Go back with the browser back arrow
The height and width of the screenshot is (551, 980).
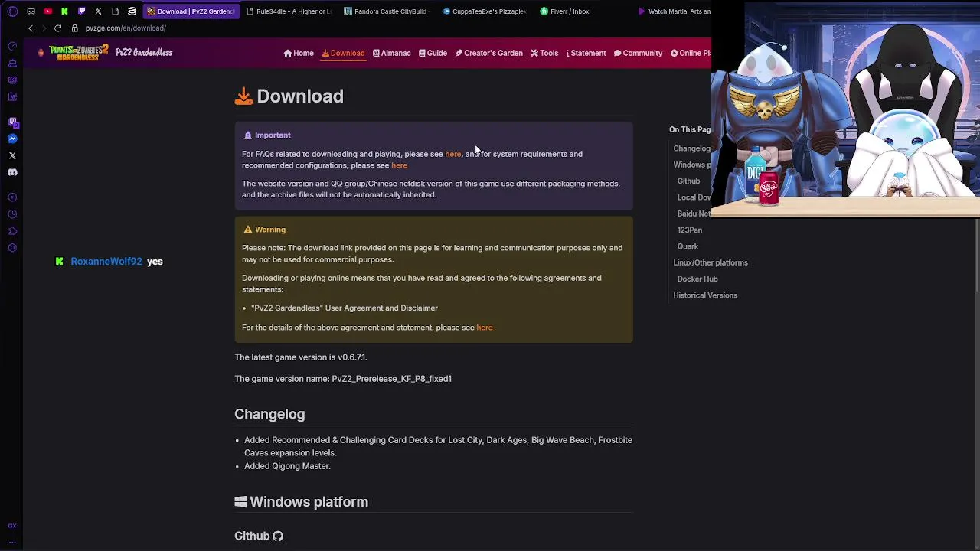[31, 28]
